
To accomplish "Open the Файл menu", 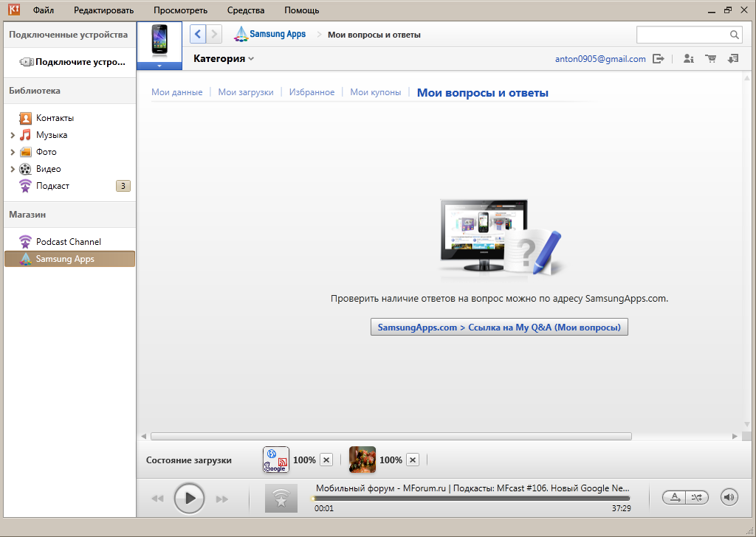I will 44,10.
